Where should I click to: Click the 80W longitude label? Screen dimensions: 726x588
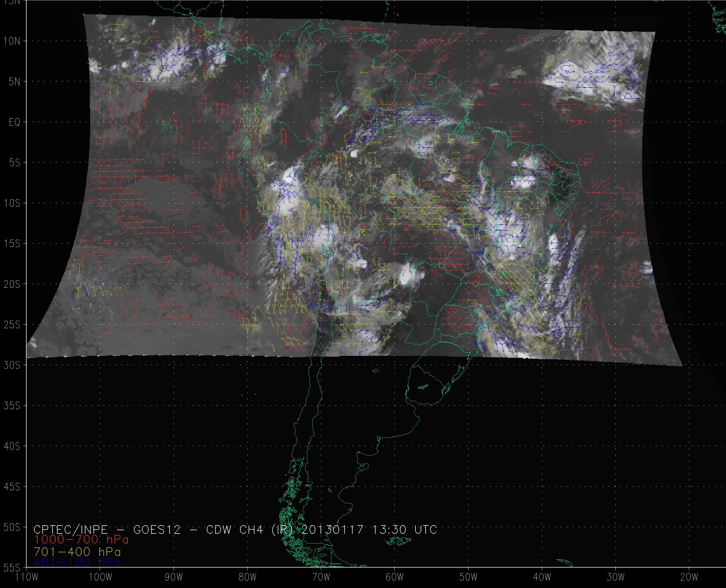pos(247,577)
